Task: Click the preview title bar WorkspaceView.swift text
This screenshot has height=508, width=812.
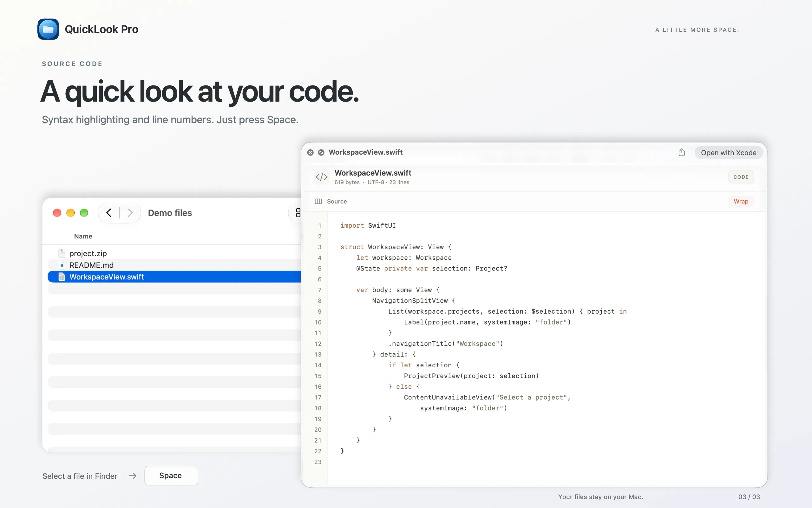Action: (x=365, y=152)
